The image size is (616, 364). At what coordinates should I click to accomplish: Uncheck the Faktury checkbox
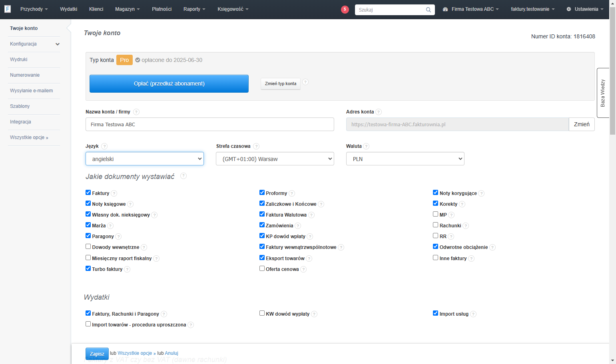click(88, 193)
